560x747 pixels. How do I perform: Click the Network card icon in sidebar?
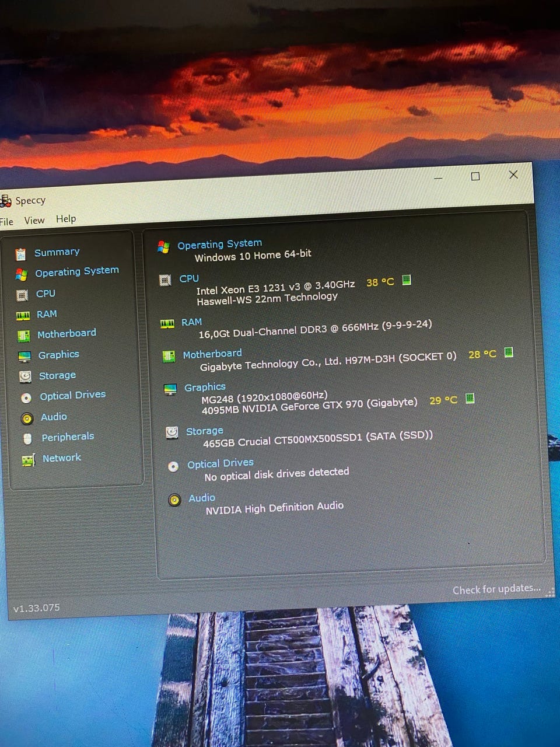tap(29, 460)
